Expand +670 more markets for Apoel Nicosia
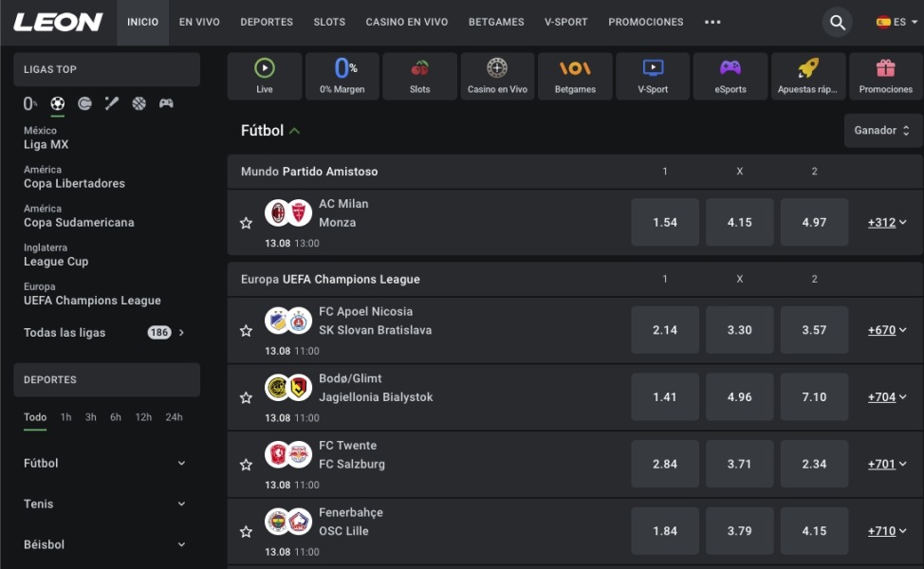 pyautogui.click(x=886, y=330)
